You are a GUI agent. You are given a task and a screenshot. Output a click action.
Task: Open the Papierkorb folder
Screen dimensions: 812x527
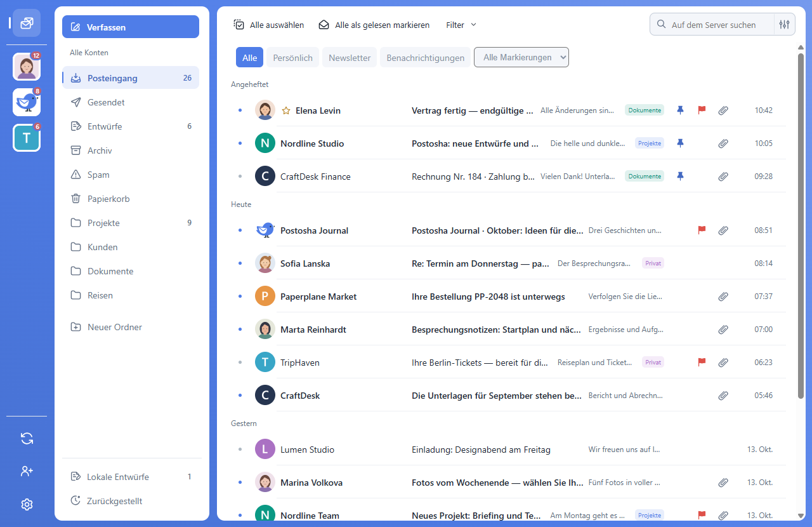pos(131,199)
